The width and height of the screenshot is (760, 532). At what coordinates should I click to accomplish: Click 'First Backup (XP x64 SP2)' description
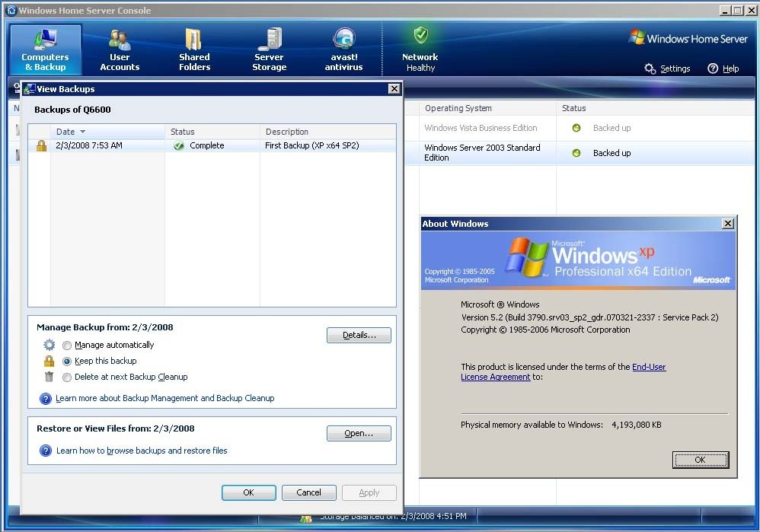click(x=311, y=145)
